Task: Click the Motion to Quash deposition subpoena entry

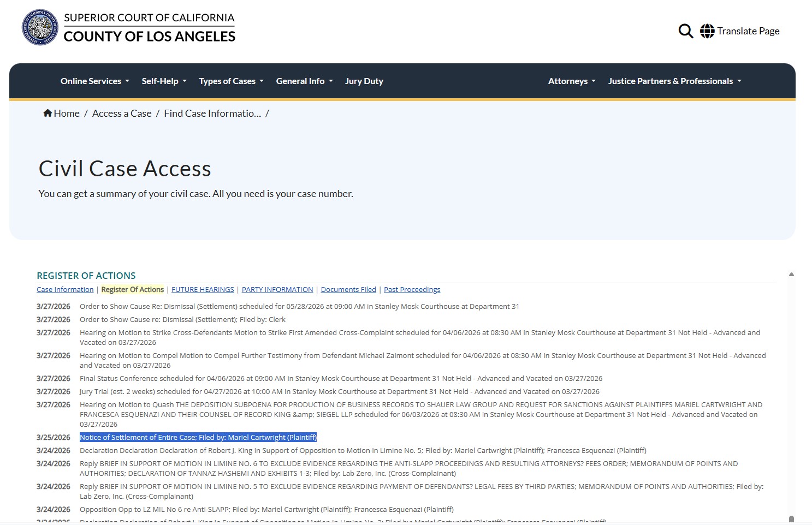Action: (421, 414)
